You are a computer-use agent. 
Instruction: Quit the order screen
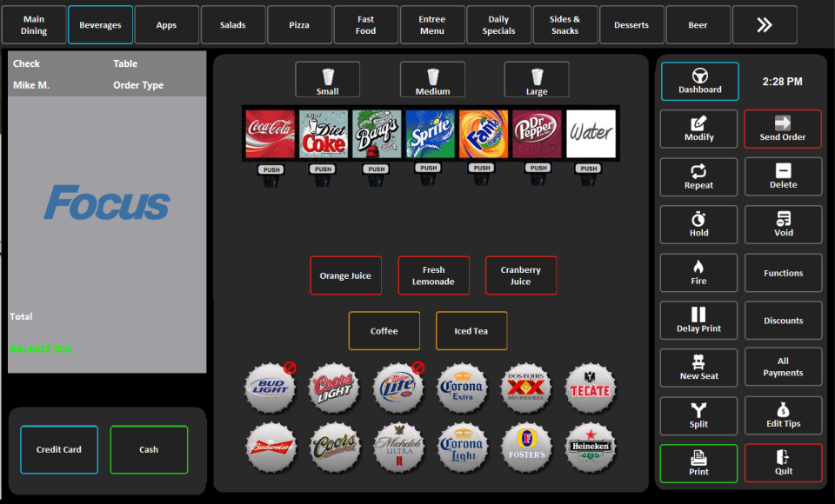(x=783, y=463)
